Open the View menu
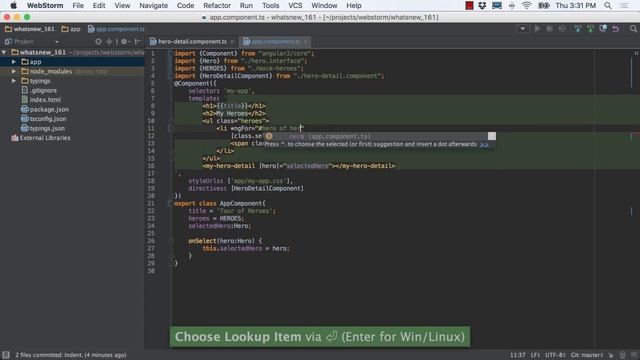Image resolution: width=640 pixels, height=360 pixels. [x=122, y=5]
